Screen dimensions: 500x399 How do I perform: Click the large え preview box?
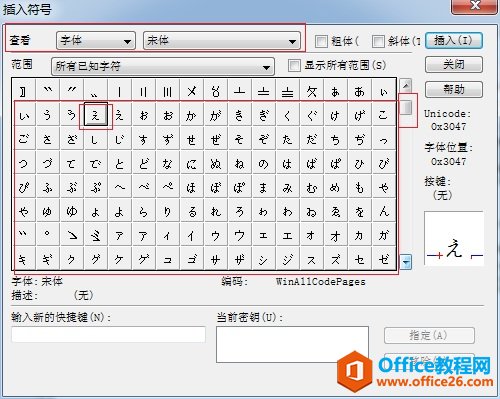[454, 238]
